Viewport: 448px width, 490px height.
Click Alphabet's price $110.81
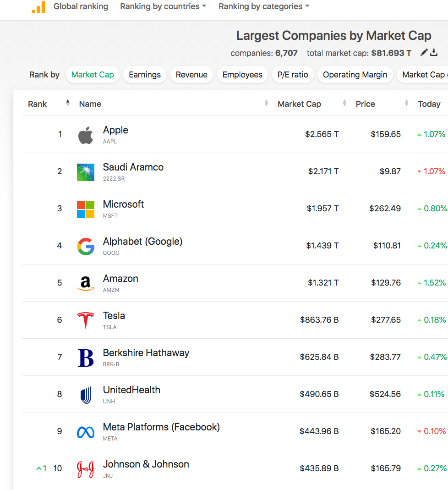387,246
